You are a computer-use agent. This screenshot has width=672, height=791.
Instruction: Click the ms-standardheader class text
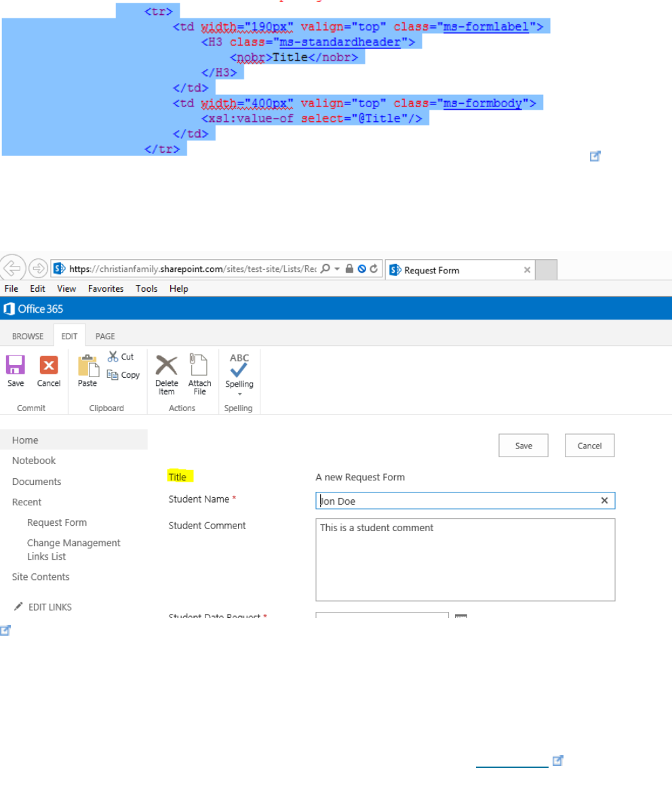coord(340,42)
